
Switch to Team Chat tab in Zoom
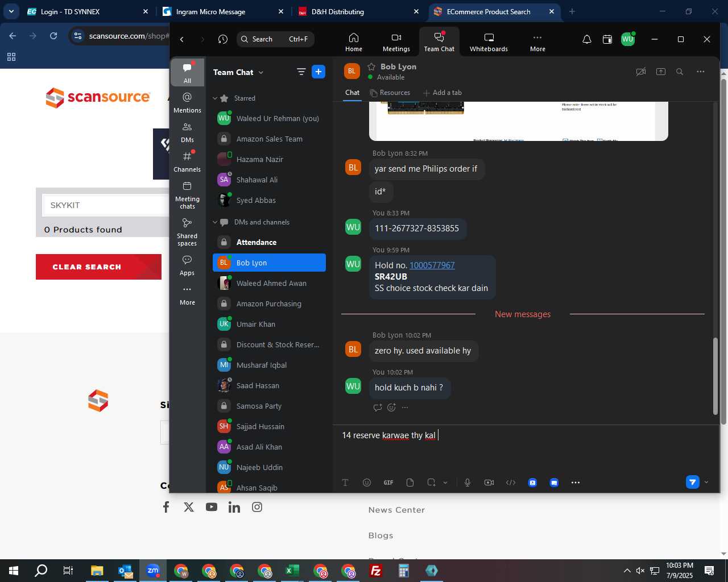pos(439,42)
